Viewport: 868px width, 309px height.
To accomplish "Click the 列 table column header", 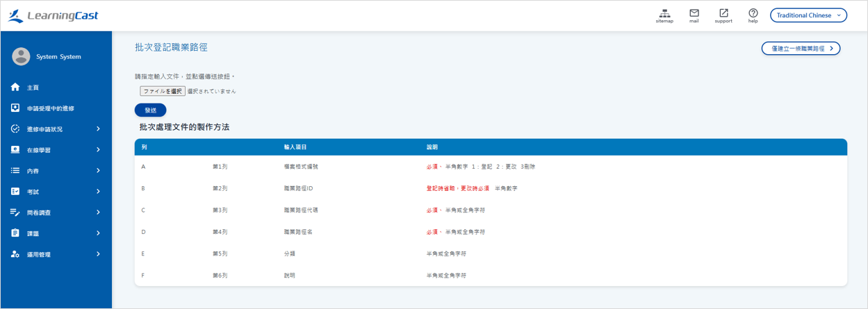I will coord(144,147).
